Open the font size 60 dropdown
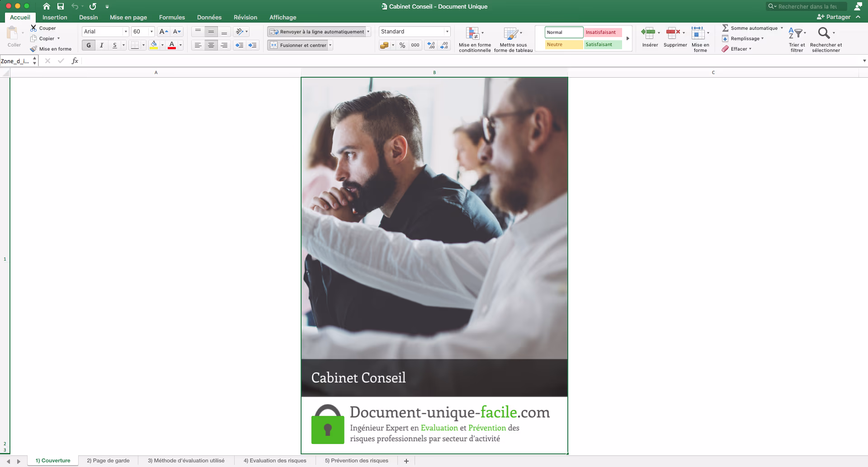Screen dimensions: 868x467 [151, 32]
